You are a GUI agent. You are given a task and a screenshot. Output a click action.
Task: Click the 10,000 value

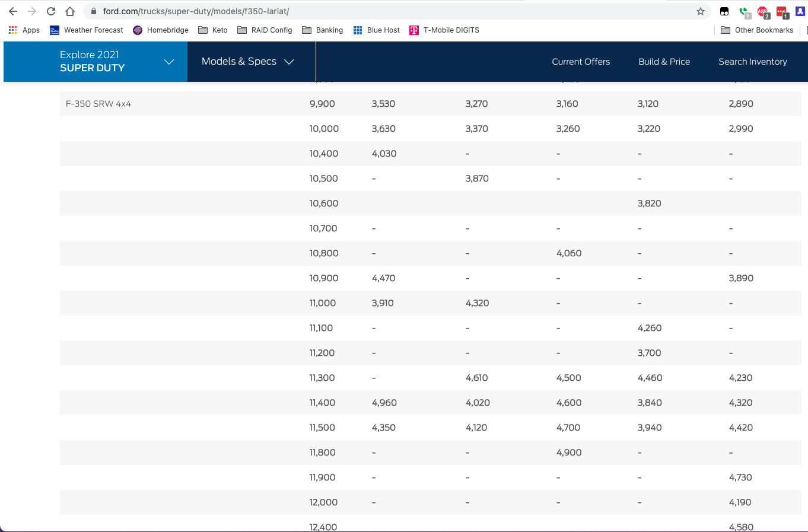tap(324, 129)
